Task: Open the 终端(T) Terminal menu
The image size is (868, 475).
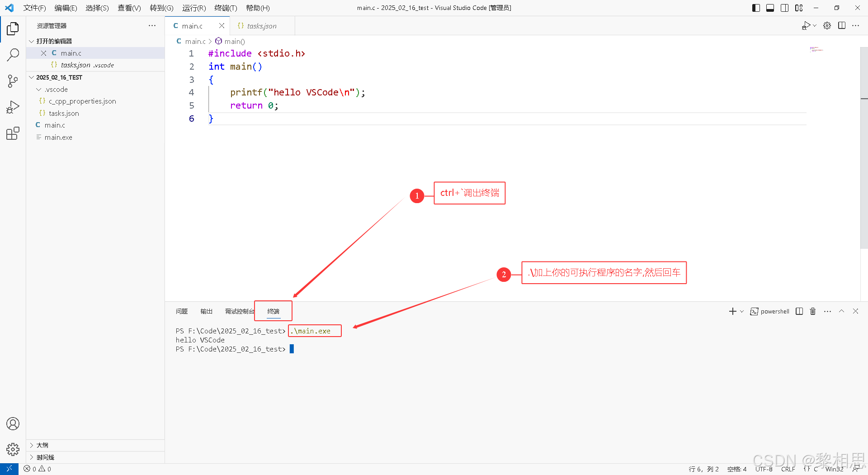Action: click(226, 8)
